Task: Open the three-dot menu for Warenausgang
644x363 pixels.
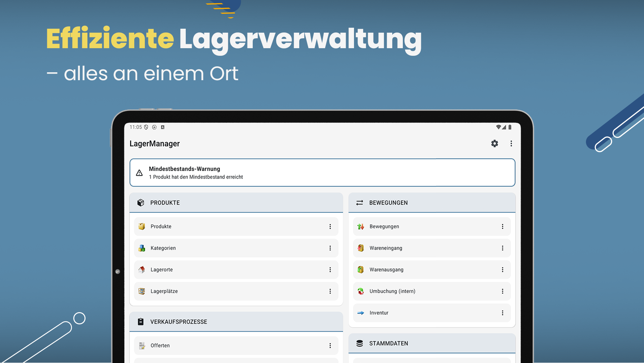Action: [x=502, y=270]
